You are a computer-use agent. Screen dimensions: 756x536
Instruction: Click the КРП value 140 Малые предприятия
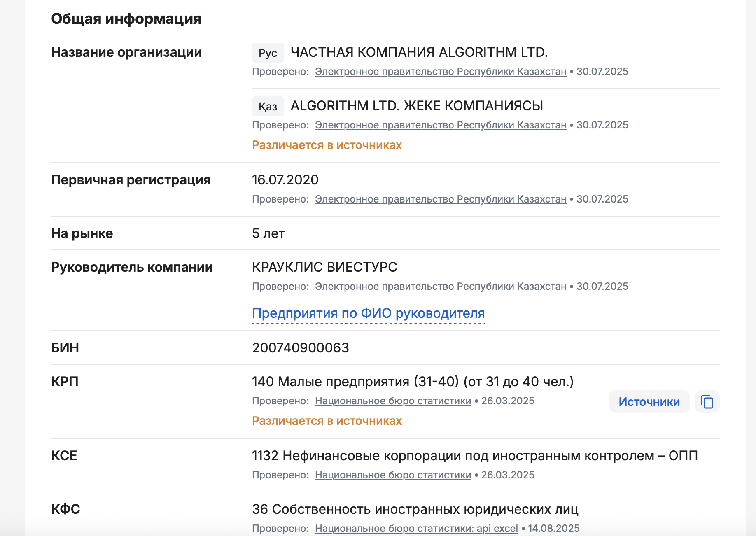pyautogui.click(x=413, y=382)
